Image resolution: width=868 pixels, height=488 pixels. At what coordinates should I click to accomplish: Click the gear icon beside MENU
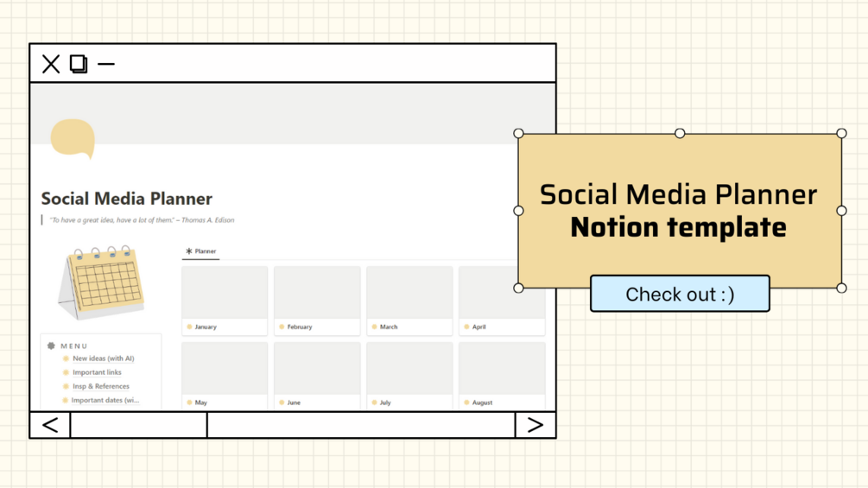coord(51,345)
